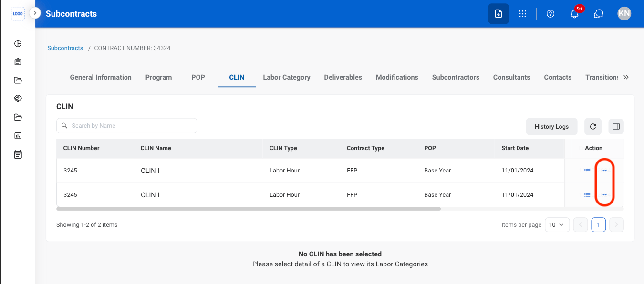
Task: Open the KN user avatar menu
Action: 624,14
